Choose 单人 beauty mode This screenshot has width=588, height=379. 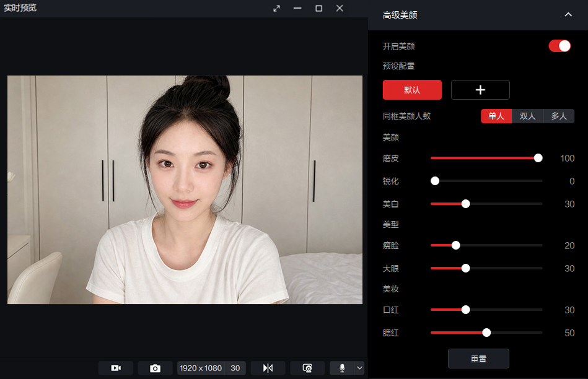pos(496,116)
